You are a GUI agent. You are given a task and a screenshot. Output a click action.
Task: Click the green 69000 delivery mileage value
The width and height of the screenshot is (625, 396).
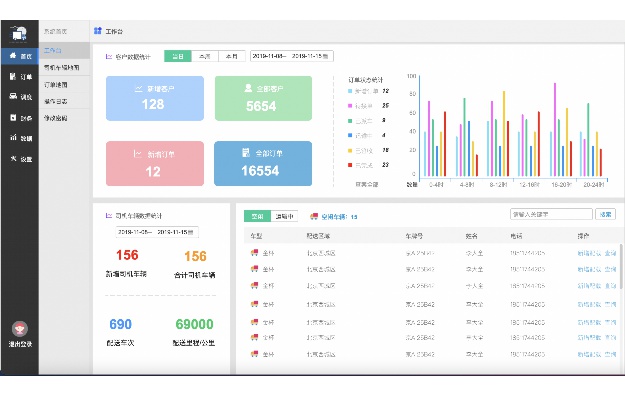pos(194,324)
